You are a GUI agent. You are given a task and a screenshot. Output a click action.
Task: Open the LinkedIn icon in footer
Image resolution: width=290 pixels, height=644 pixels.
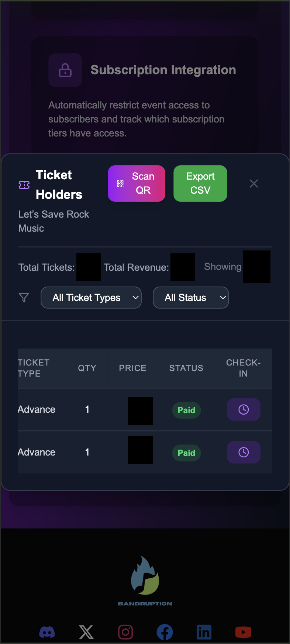point(204,632)
